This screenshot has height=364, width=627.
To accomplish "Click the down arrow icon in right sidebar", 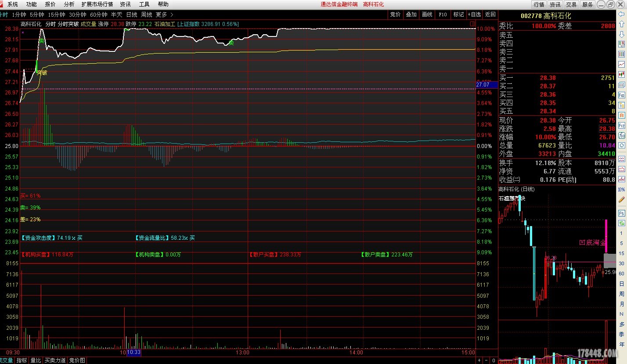I will tap(621, 34).
